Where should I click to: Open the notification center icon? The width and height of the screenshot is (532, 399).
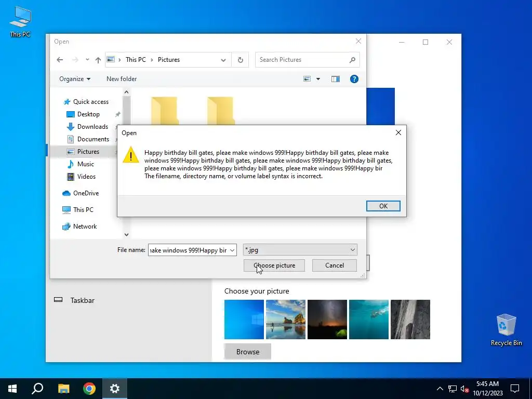click(515, 389)
